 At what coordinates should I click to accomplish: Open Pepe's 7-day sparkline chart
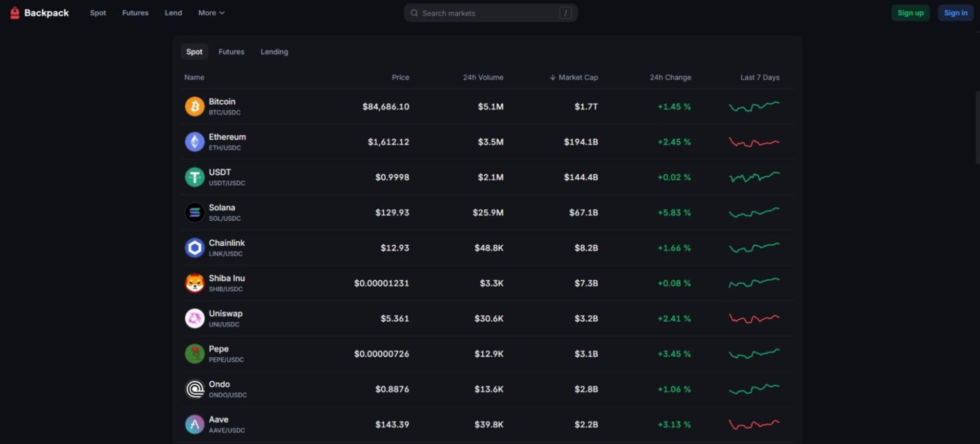coord(754,354)
